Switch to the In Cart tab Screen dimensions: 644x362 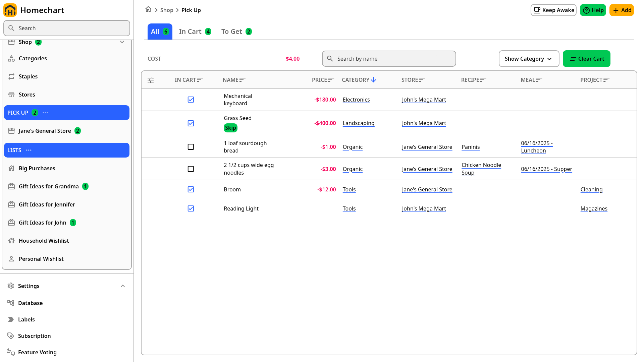tap(195, 32)
